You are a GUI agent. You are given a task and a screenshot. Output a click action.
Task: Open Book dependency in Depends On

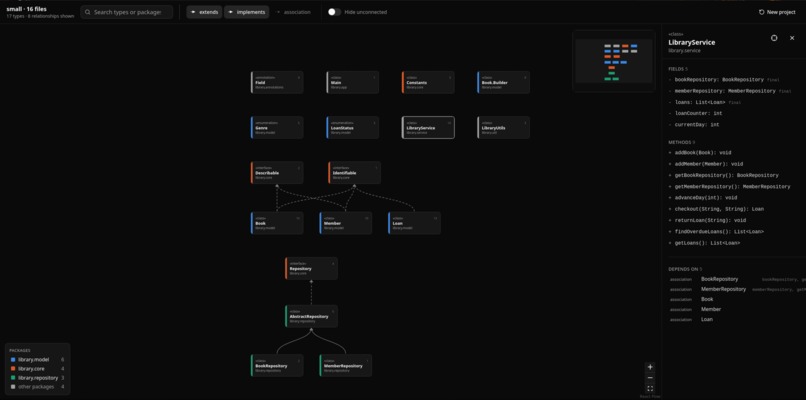pos(707,299)
